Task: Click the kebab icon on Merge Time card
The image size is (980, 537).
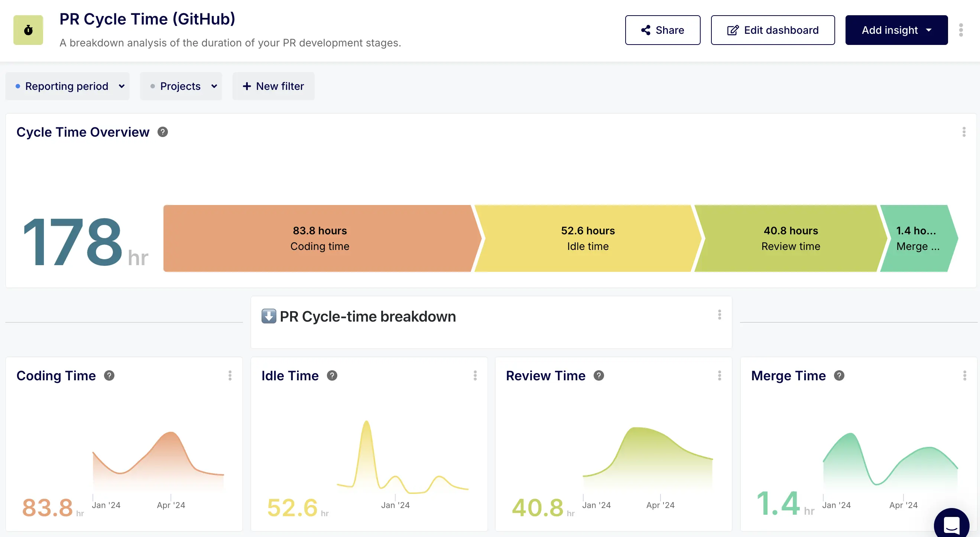Action: coord(965,376)
